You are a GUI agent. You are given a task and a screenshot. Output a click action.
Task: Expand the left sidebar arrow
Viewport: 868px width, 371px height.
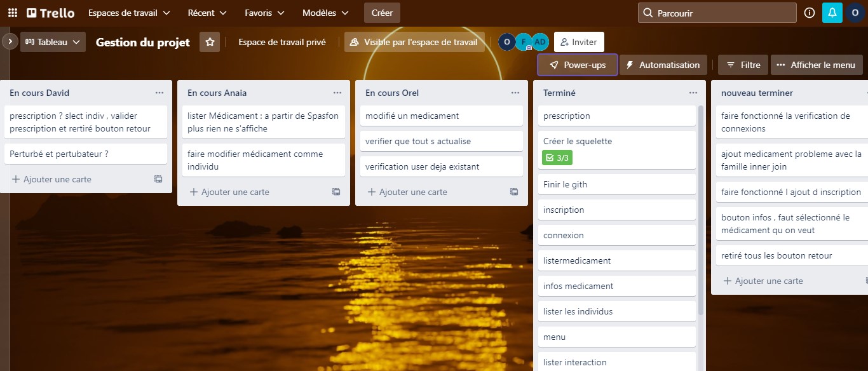(x=10, y=41)
